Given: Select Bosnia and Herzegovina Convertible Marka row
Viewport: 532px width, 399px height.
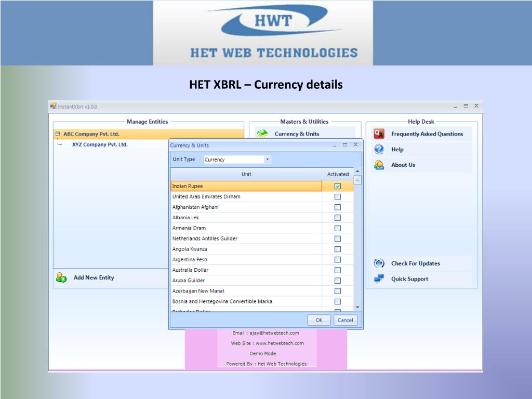Looking at the screenshot, I should click(x=246, y=302).
